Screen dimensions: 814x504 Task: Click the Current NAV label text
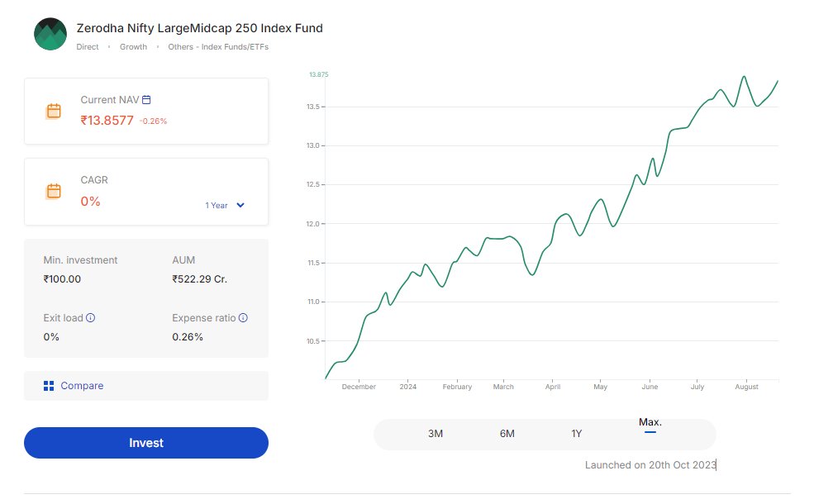pyautogui.click(x=110, y=100)
